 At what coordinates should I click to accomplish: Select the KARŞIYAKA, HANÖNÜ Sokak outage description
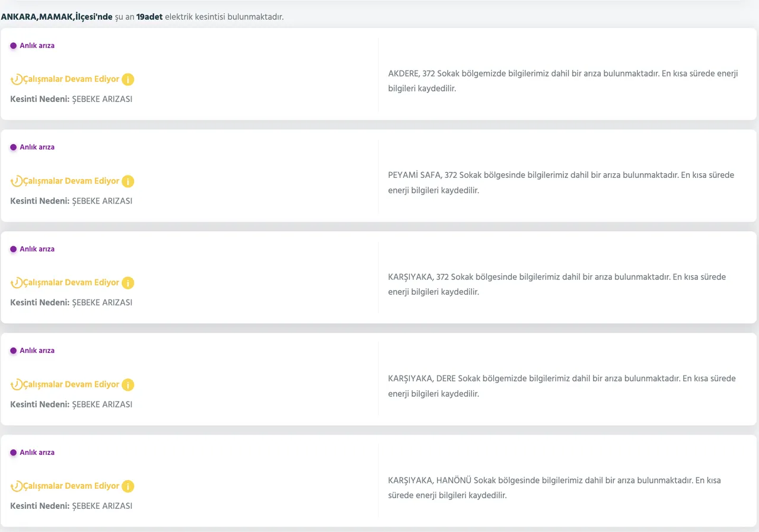click(x=554, y=488)
